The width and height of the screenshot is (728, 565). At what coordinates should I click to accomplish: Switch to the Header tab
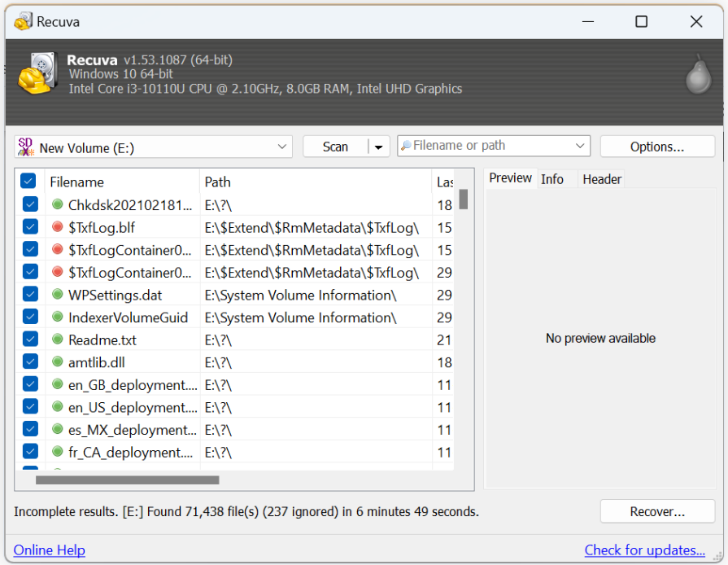click(601, 178)
